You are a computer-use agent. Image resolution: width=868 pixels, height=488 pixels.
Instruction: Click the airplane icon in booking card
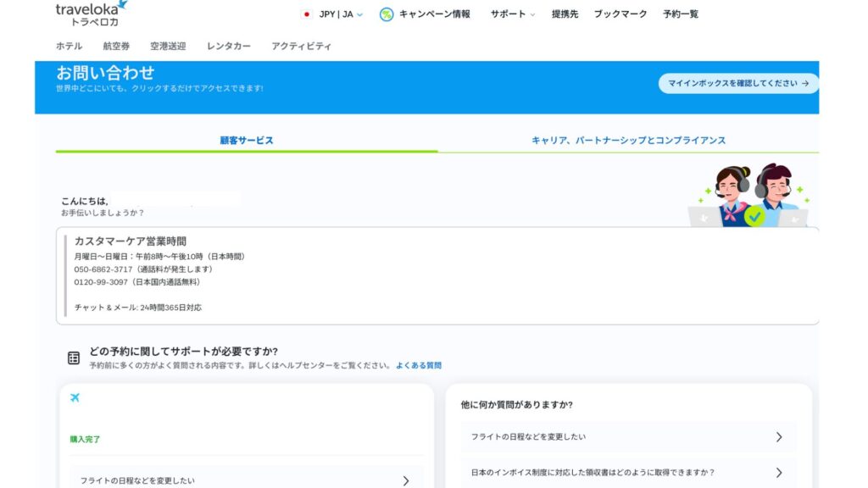tap(75, 398)
